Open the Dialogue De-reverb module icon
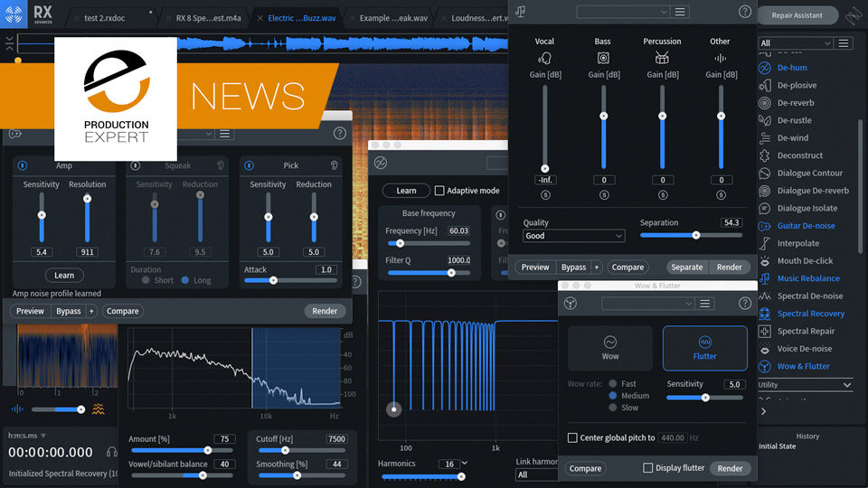Screen dimensions: 868x488 [x=765, y=191]
